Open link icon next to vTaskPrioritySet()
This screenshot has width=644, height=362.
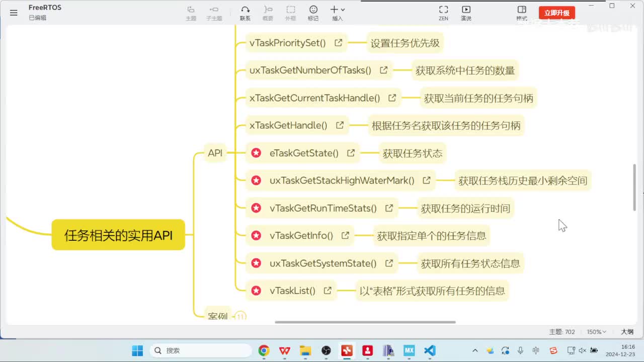(339, 43)
